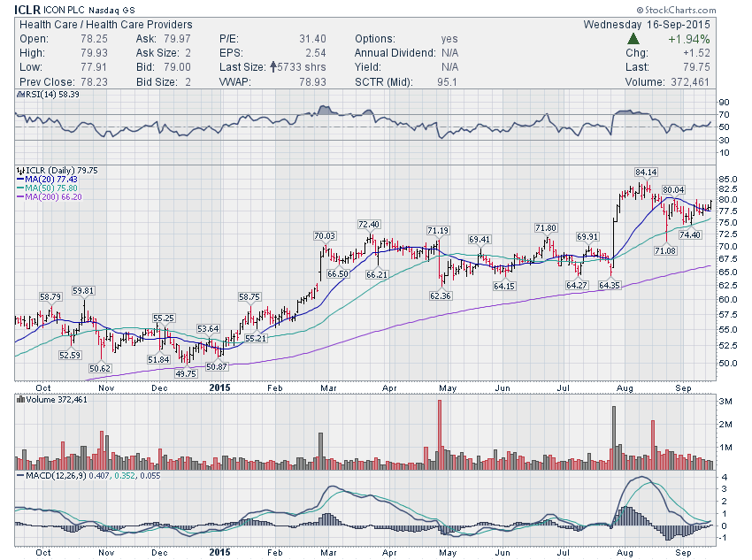Click the 74.40 price annotation
The image size is (752, 560).
[690, 234]
